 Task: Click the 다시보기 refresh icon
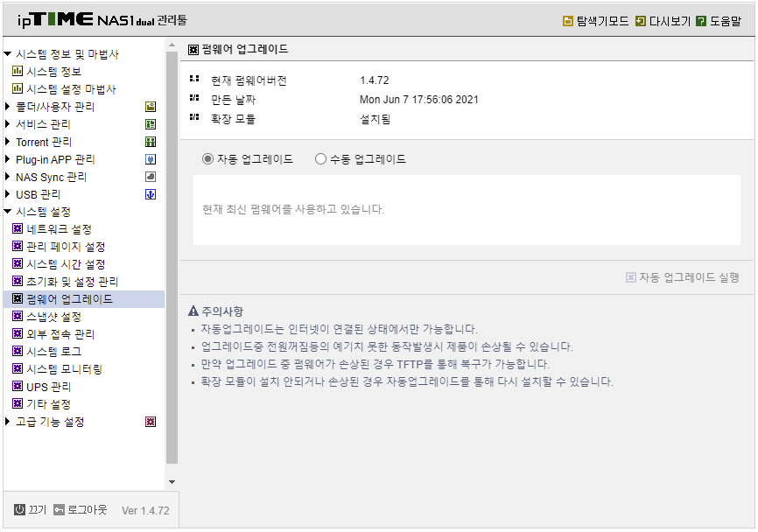tap(641, 21)
